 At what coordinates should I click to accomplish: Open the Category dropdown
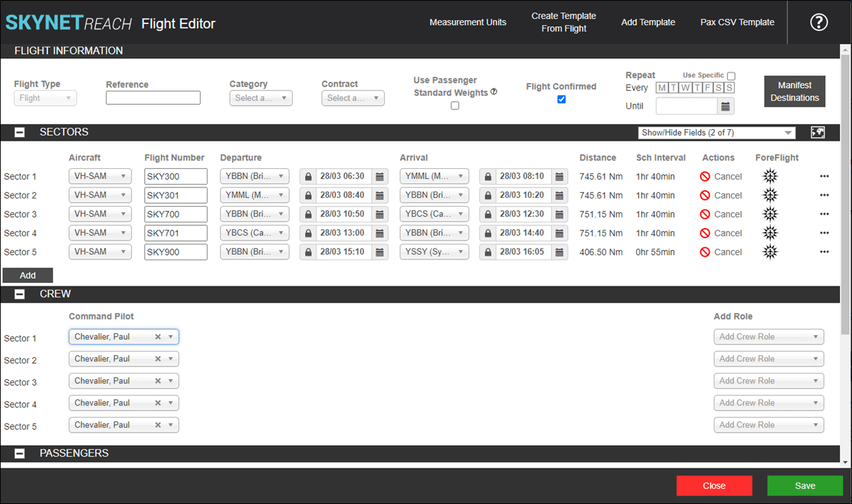(261, 98)
